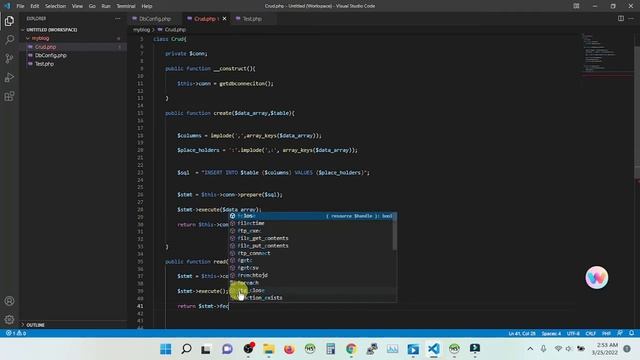Choose frenchtojd suggestion
The width and height of the screenshot is (640, 360).
pyautogui.click(x=312, y=276)
